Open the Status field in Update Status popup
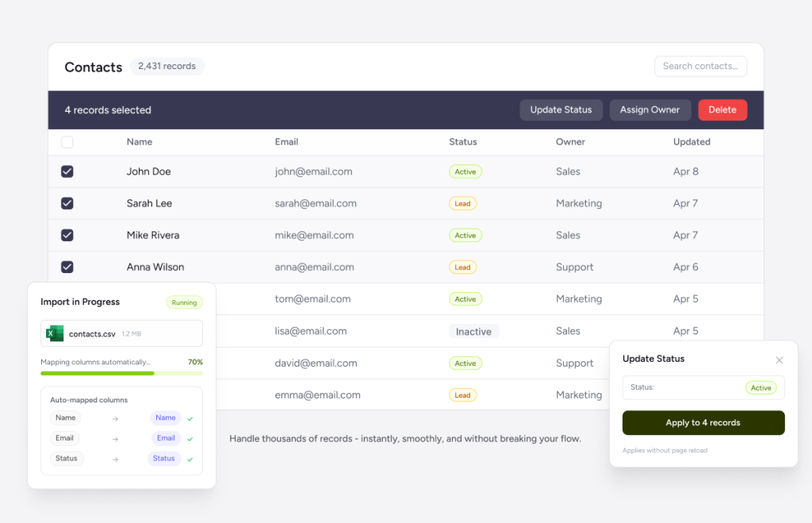812x523 pixels. tap(703, 387)
